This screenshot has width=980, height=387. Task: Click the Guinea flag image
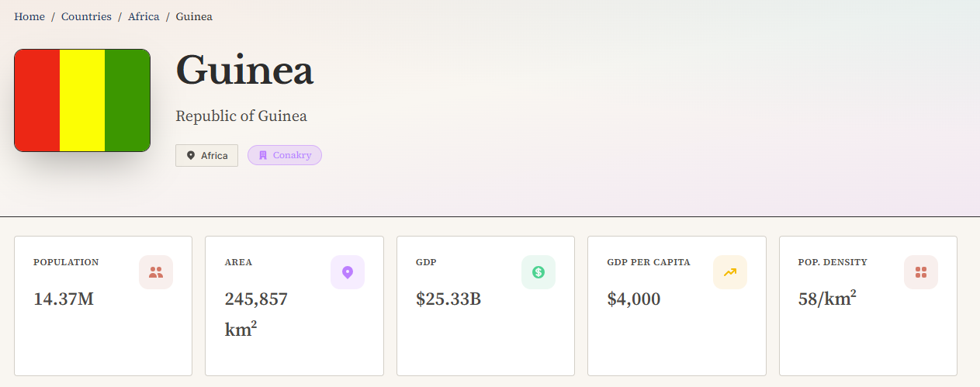(x=82, y=100)
